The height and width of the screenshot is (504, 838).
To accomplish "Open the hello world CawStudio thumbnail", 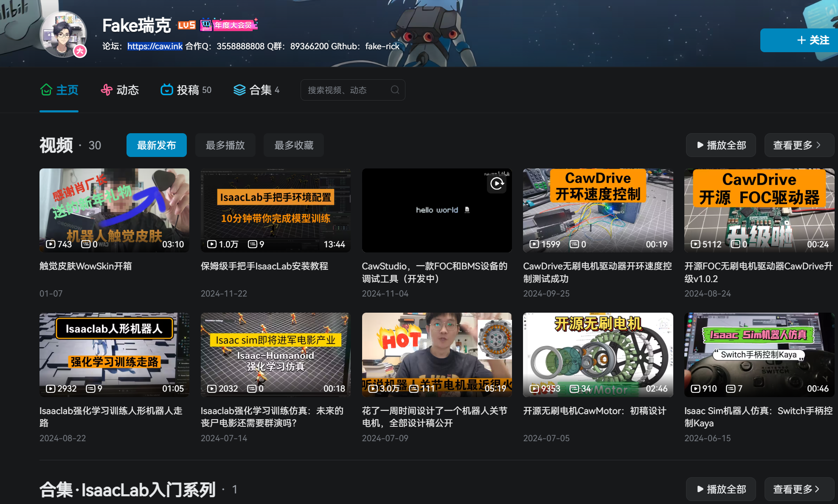I will pyautogui.click(x=437, y=210).
